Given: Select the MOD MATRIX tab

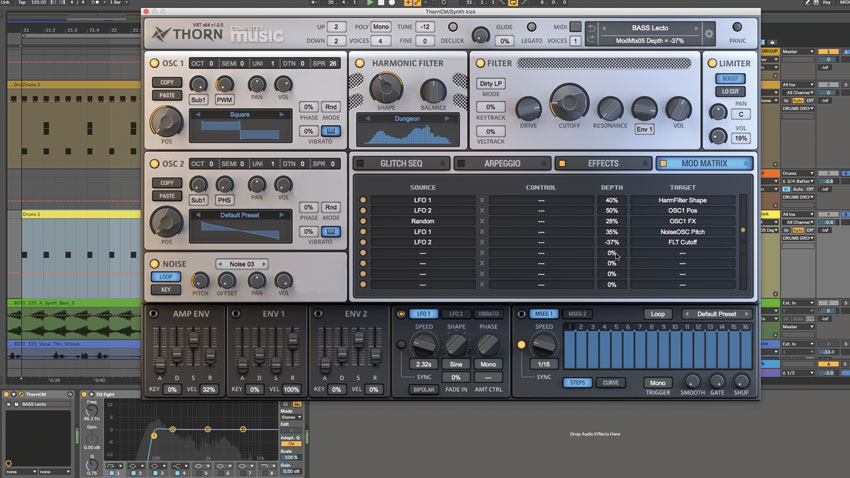Looking at the screenshot, I should point(704,163).
